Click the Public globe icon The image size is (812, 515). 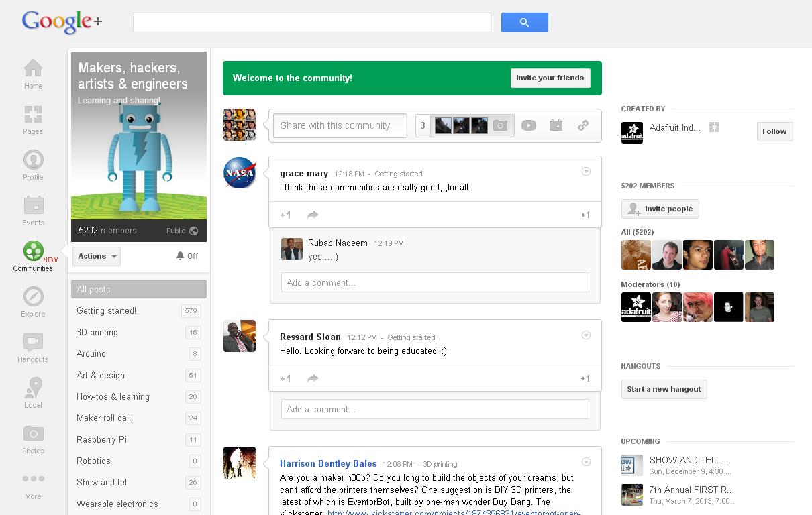pos(194,231)
